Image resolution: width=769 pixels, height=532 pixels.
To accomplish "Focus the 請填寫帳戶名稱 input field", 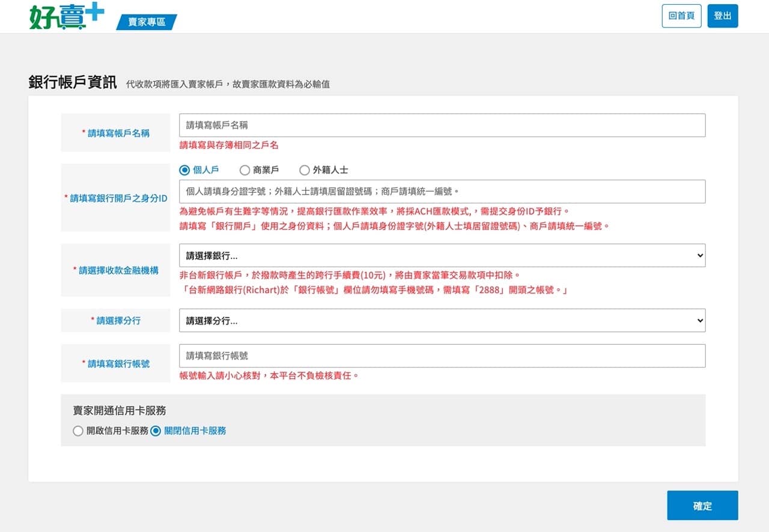I will pos(442,125).
